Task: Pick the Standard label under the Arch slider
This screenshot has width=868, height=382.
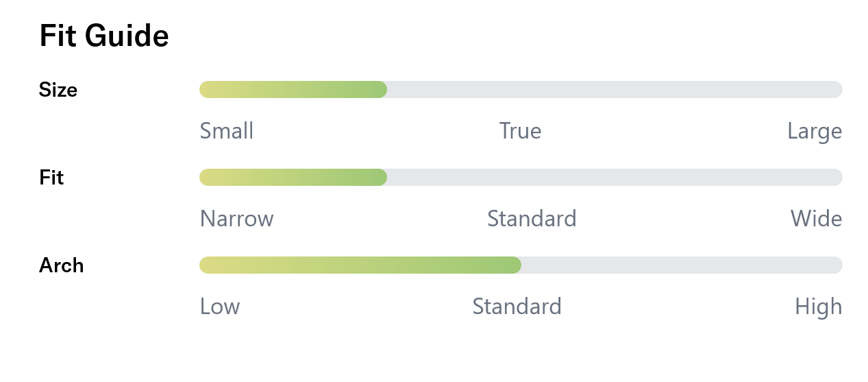Action: pos(517,306)
